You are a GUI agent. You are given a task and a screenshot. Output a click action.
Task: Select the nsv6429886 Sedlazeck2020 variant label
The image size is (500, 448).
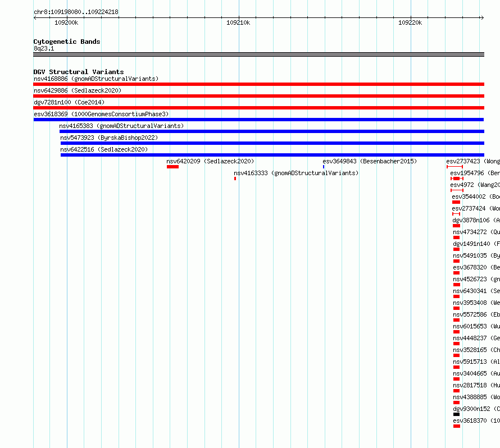[78, 90]
